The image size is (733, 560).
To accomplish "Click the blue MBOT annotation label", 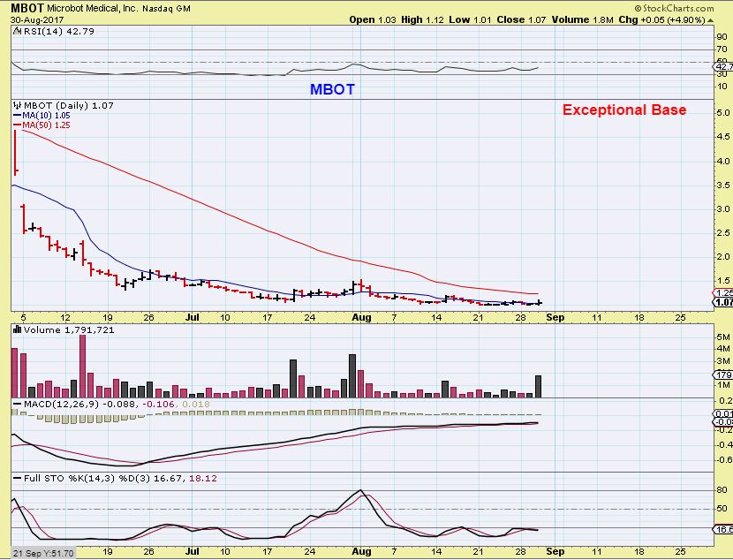I will click(x=332, y=89).
